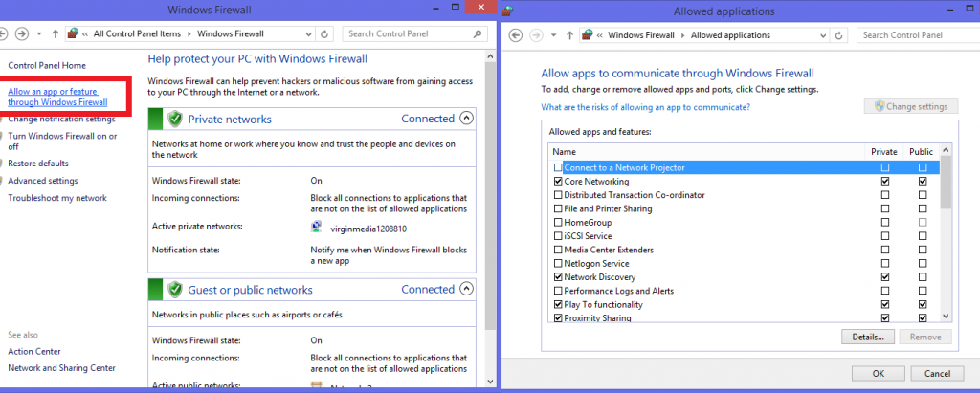Toggle Play To functionality Private checkbox
The height and width of the screenshot is (393, 980).
click(885, 304)
